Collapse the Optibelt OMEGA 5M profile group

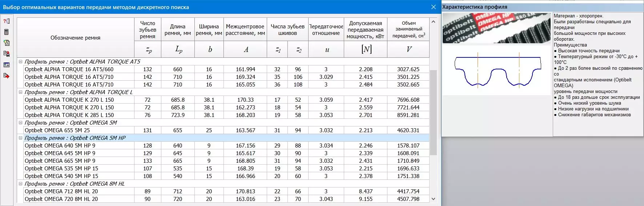coord(21,123)
